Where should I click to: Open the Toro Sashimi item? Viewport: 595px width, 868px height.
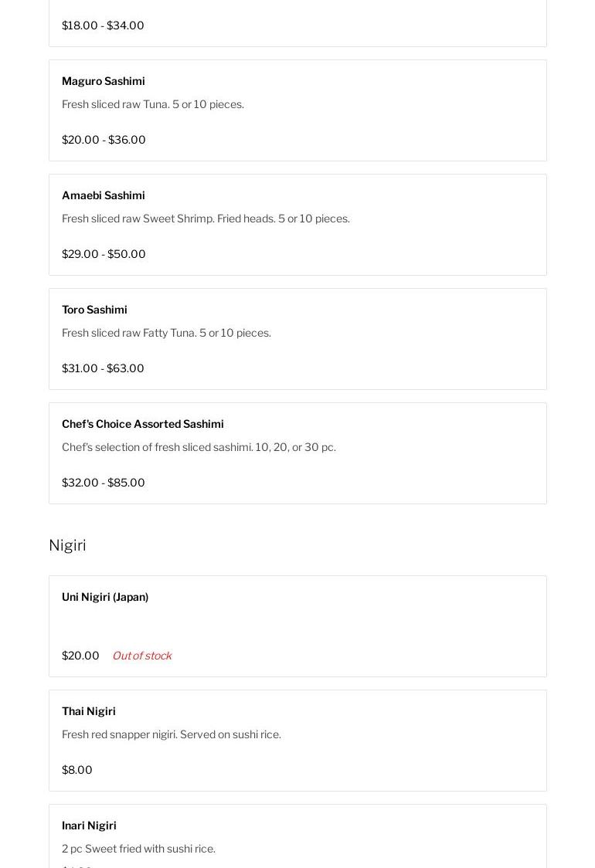pos(94,310)
